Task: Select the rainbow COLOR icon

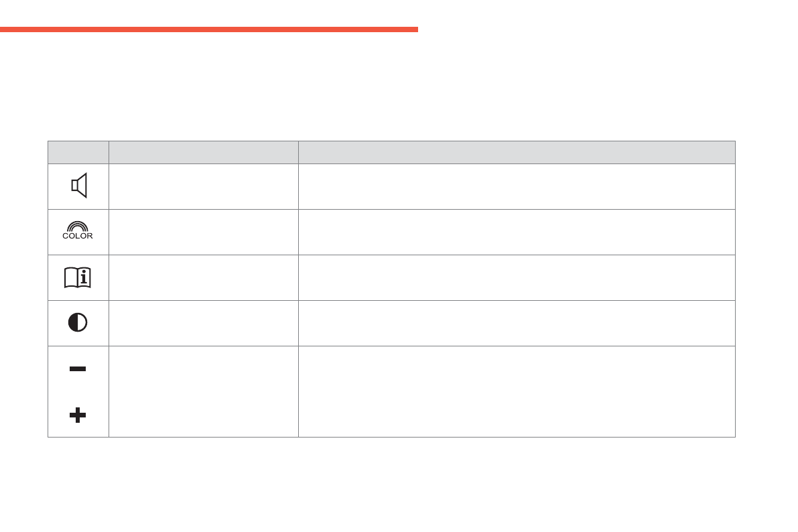Action: 78,231
